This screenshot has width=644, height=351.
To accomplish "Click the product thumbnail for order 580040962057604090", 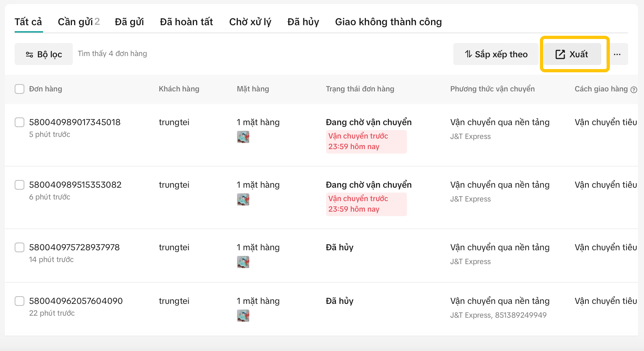I will [243, 316].
